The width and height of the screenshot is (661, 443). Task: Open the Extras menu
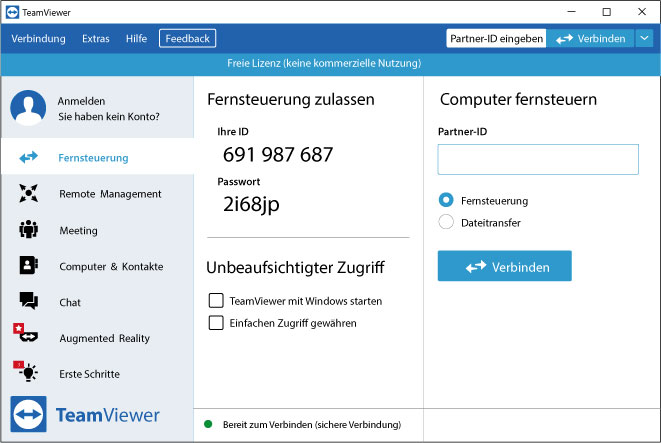tap(96, 39)
